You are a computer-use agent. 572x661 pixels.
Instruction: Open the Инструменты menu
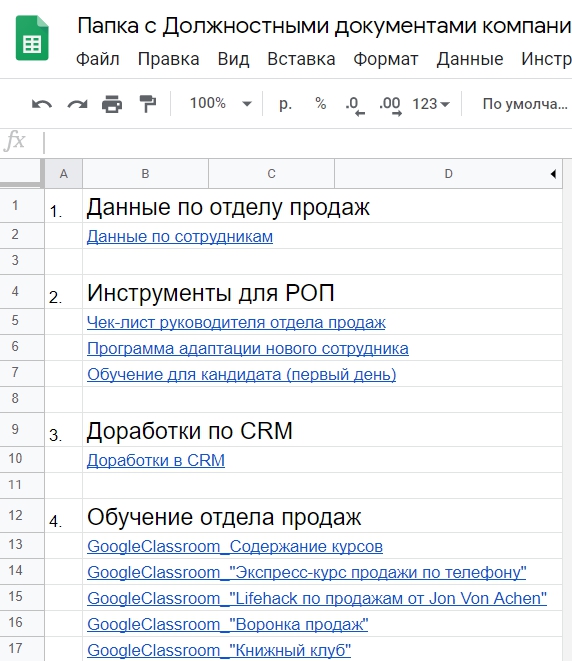click(546, 59)
